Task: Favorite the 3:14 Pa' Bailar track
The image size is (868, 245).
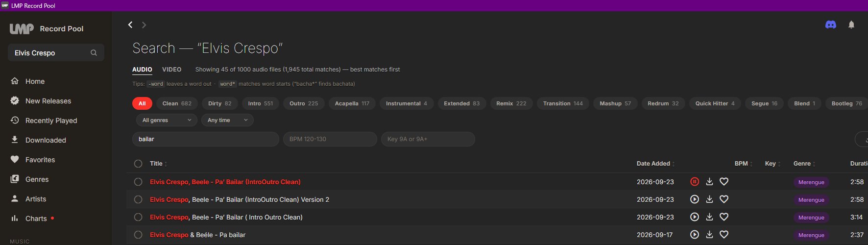Action: click(x=724, y=217)
